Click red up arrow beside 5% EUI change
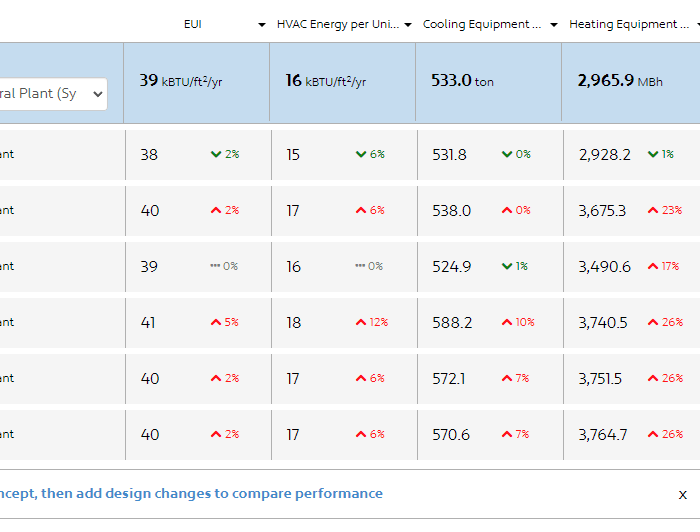700x532 pixels. tap(216, 323)
